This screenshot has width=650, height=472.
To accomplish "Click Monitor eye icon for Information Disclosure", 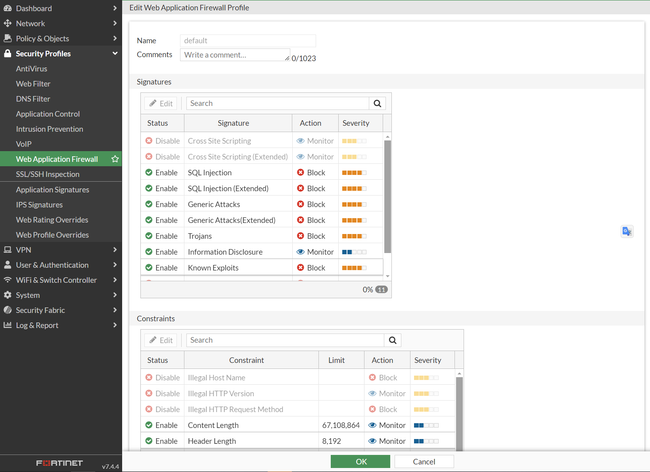I will click(x=301, y=252).
